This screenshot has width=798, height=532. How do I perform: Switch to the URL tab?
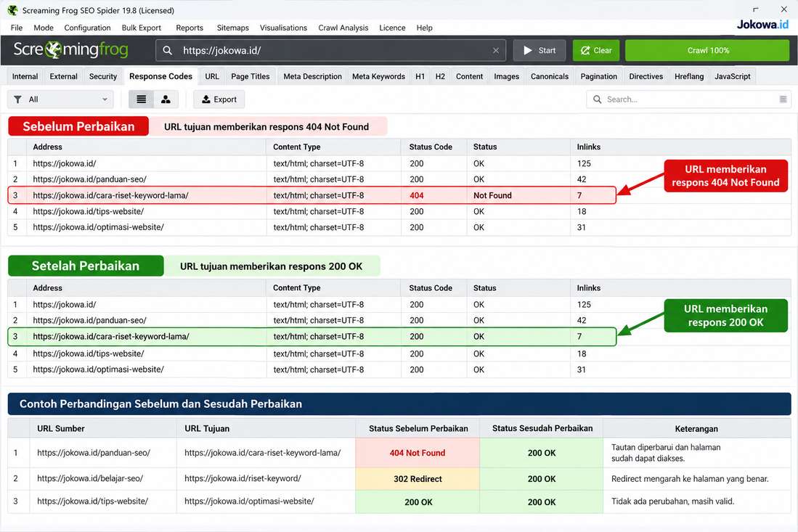pos(212,76)
